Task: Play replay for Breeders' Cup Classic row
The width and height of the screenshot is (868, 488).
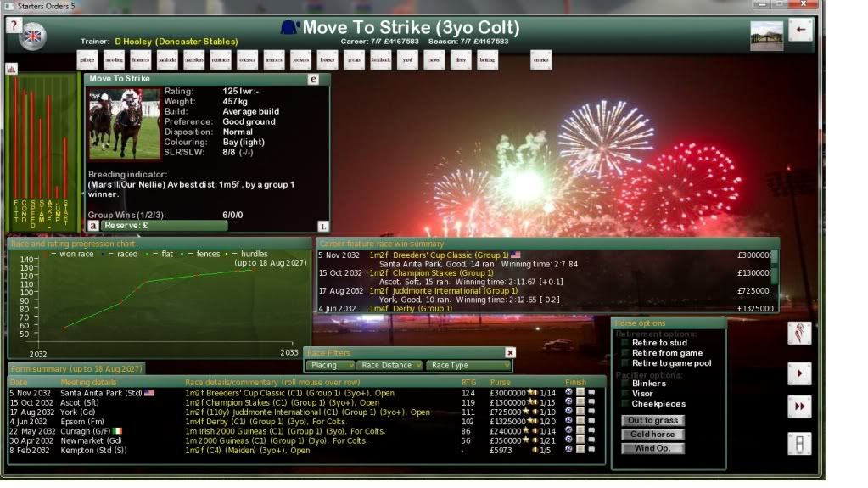Action: pos(568,392)
